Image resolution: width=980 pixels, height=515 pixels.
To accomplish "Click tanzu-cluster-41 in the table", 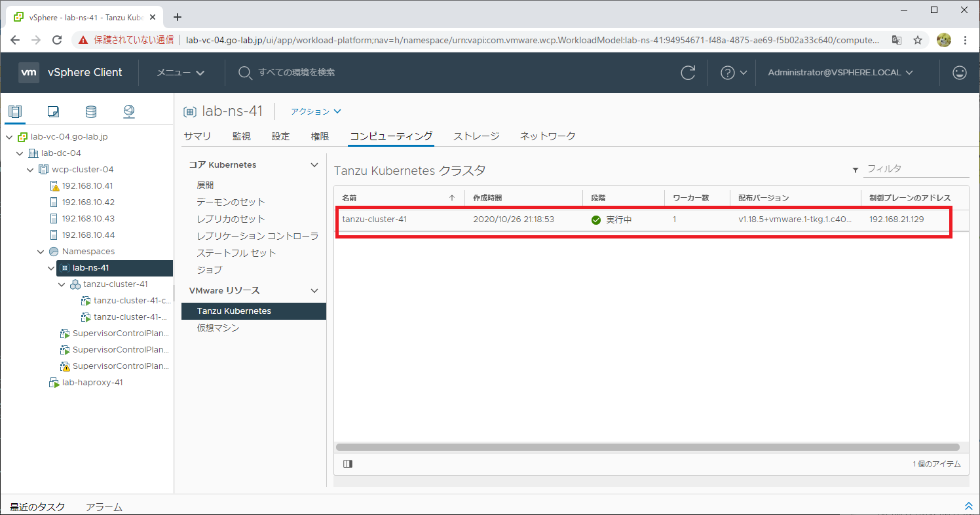I will click(x=374, y=219).
